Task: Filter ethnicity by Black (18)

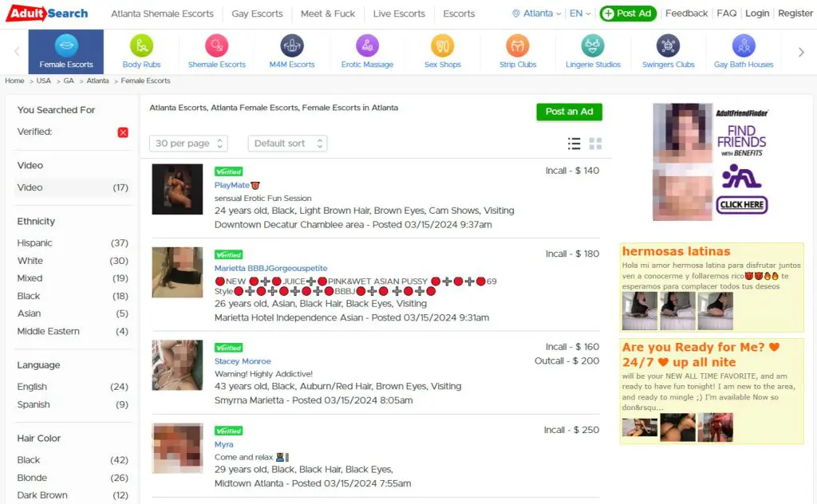Action: [73, 296]
